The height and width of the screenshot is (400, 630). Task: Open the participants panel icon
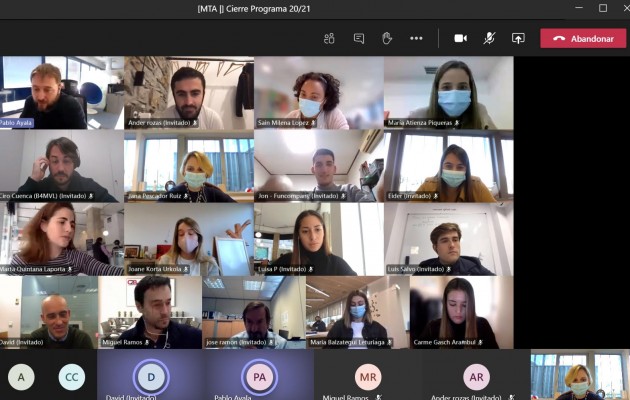point(329,39)
